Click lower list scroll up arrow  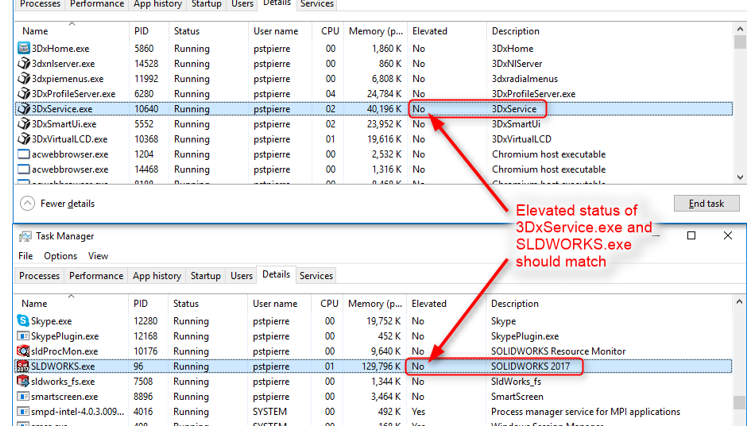[x=740, y=302]
